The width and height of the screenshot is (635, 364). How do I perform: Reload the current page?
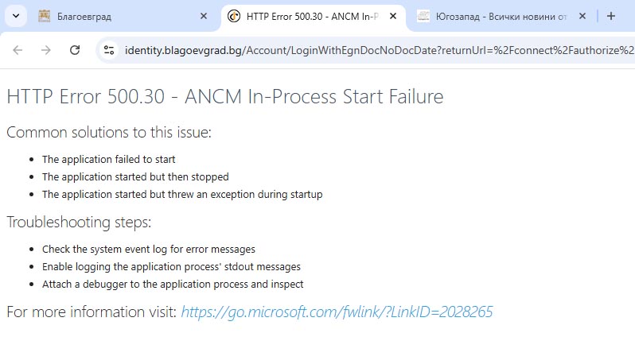[75, 50]
